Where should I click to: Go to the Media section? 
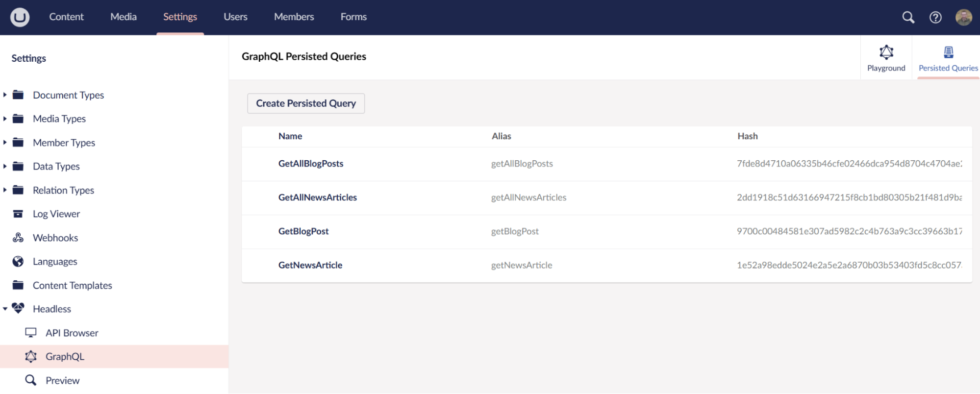pos(124,17)
